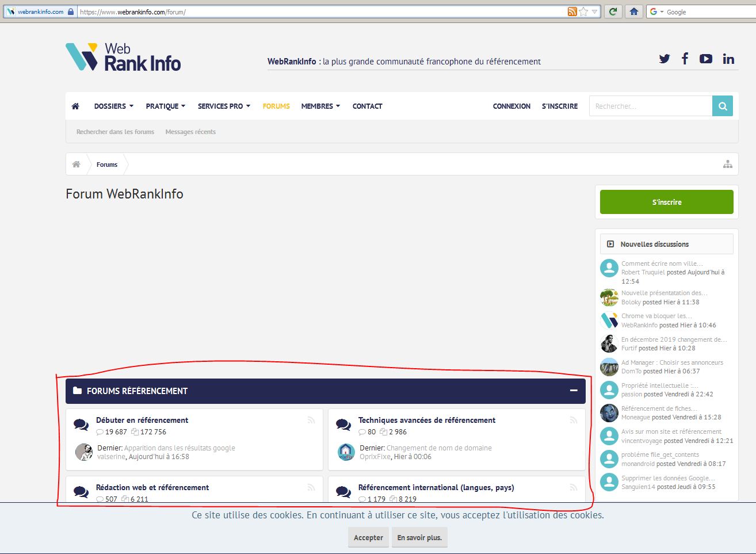The image size is (756, 554).
Task: Click RSS icon of Référencement international forum
Action: [574, 487]
